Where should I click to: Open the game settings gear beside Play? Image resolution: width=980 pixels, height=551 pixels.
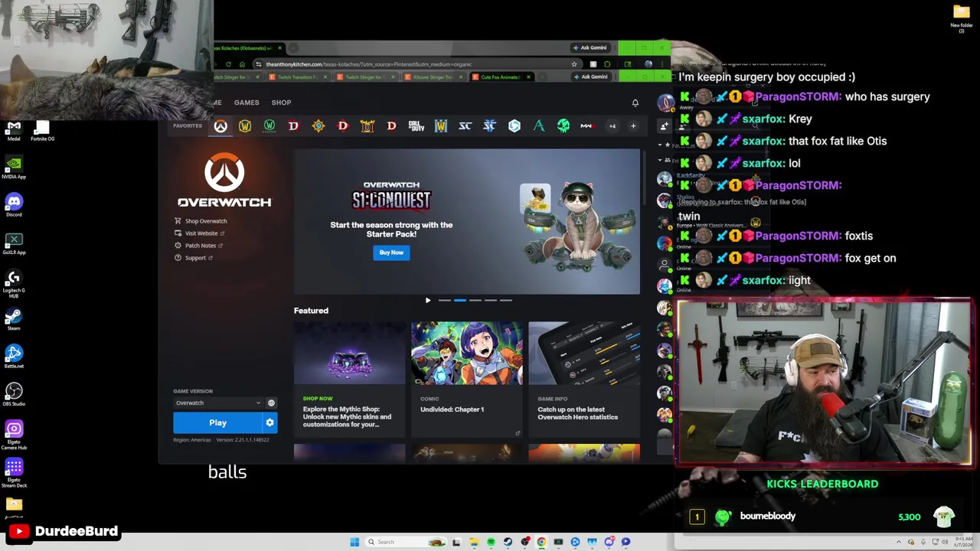(x=269, y=422)
